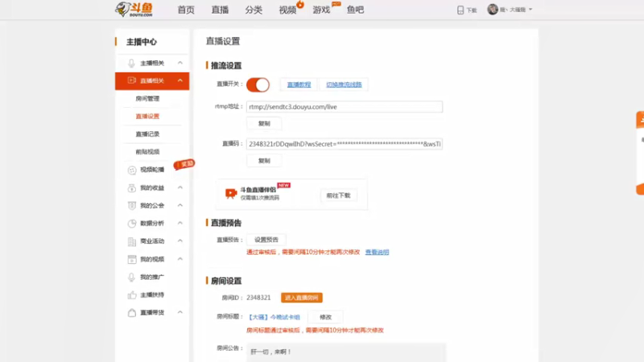Screen dimensions: 644x362
Task: Click the 设置预告 button
Action: coord(266,240)
